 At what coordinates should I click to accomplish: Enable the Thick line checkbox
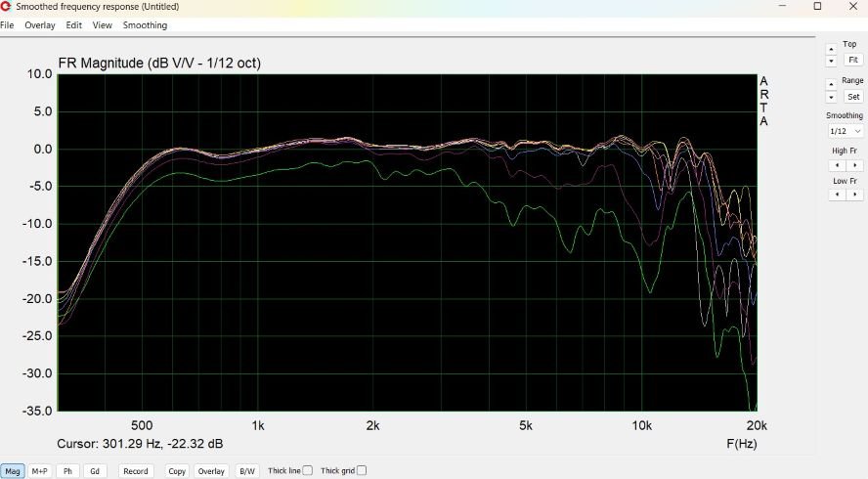pos(308,471)
